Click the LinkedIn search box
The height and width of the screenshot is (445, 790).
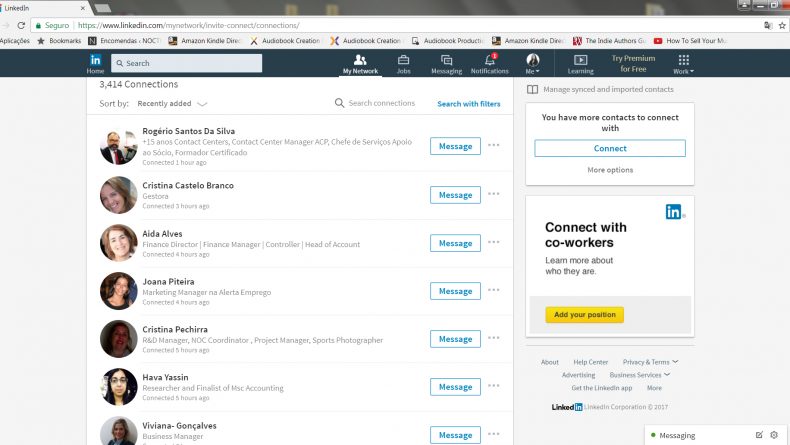click(186, 63)
